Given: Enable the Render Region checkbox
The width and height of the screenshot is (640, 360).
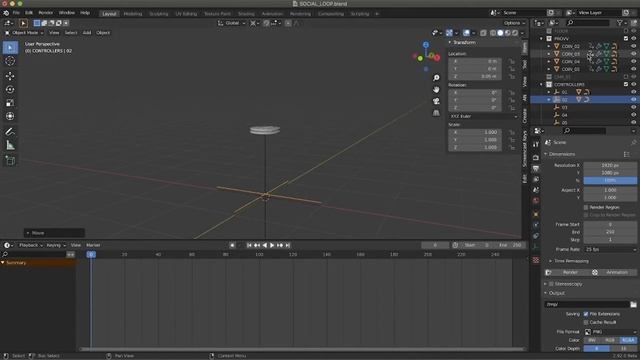Looking at the screenshot, I should pos(586,207).
